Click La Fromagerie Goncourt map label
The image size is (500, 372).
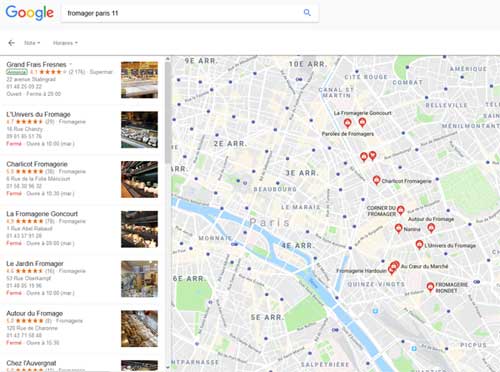click(363, 113)
